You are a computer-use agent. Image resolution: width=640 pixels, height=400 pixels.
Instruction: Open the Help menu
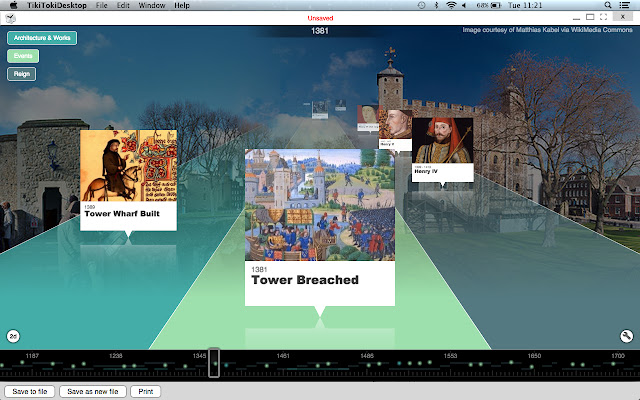tap(182, 6)
